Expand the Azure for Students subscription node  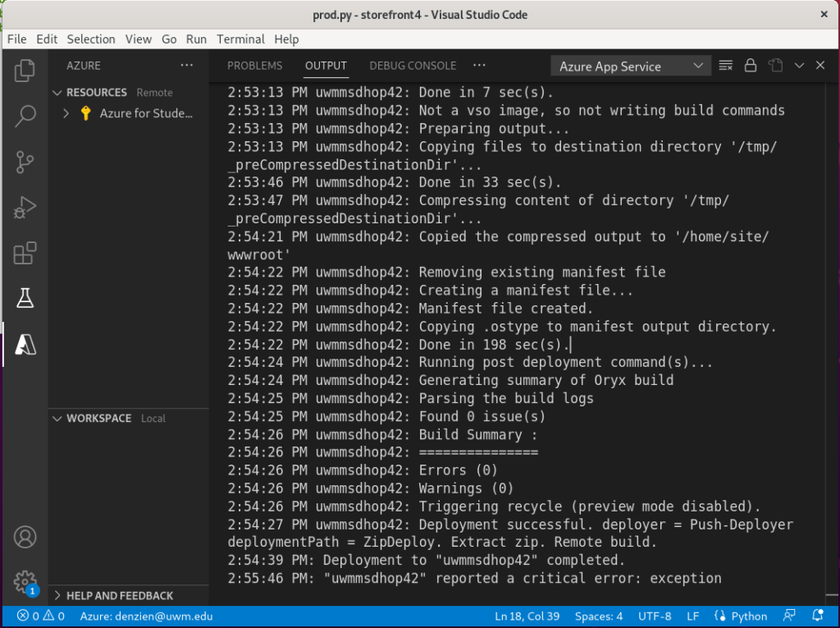[x=66, y=113]
